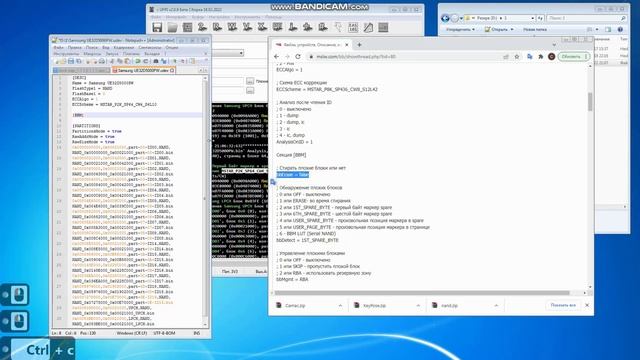The width and height of the screenshot is (640, 360).
Task: Click the binary 101 icon in UFPI toolbar
Action: 353,27
